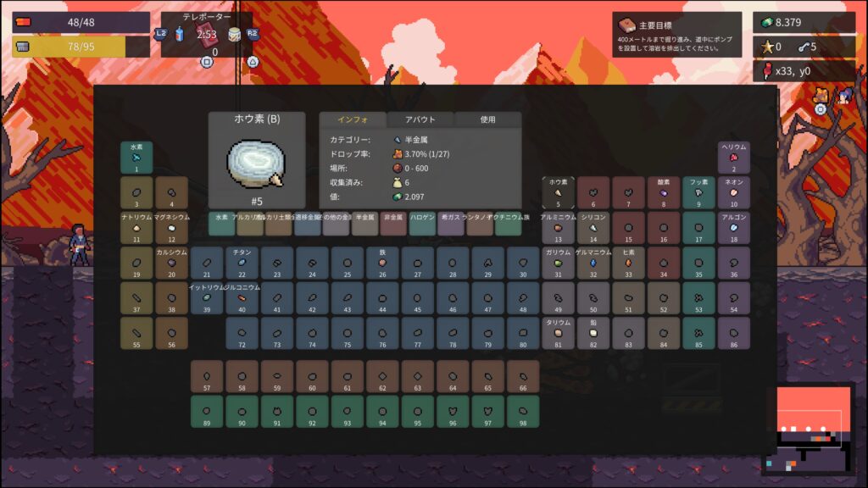The width and height of the screenshot is (868, 488).
Task: Click the 非金属 category legend button
Action: 393,224
